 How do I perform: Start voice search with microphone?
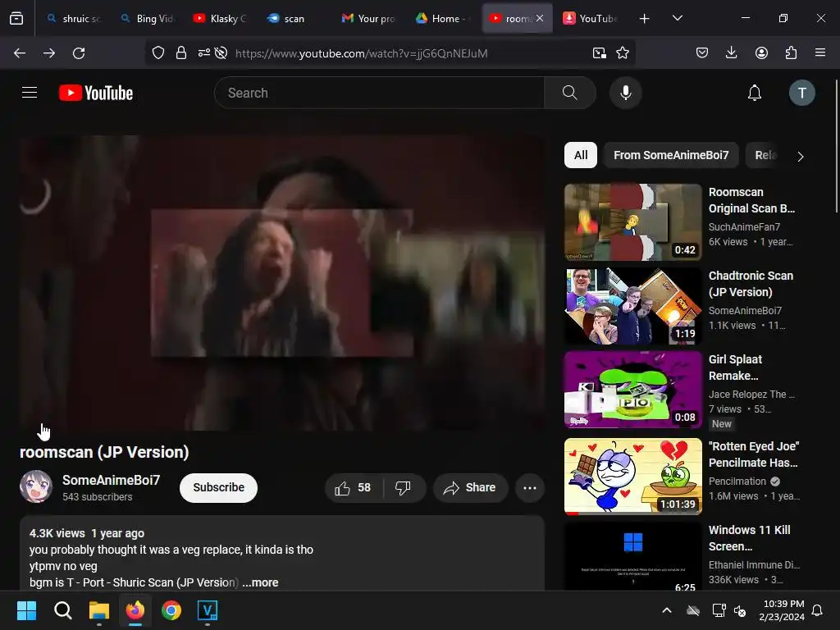pyautogui.click(x=625, y=93)
